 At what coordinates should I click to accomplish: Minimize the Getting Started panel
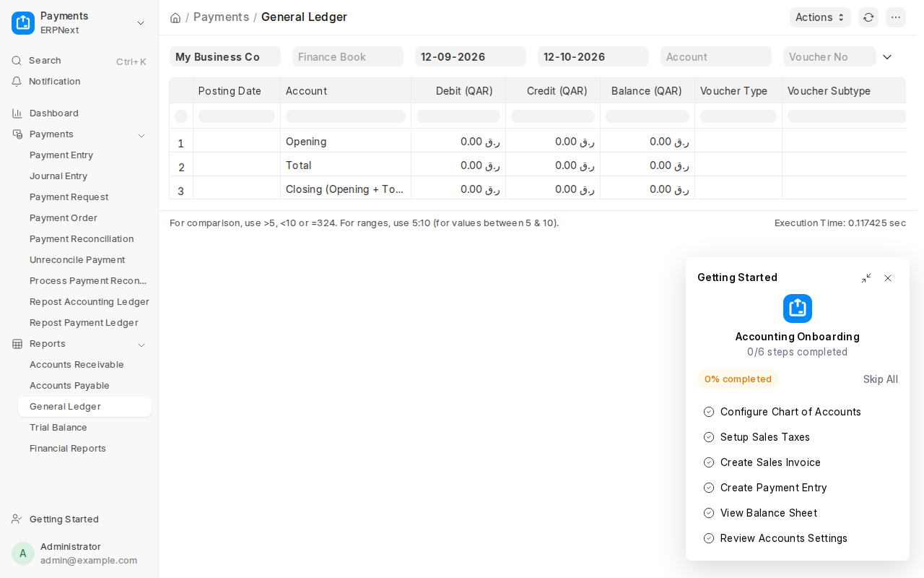(x=866, y=278)
